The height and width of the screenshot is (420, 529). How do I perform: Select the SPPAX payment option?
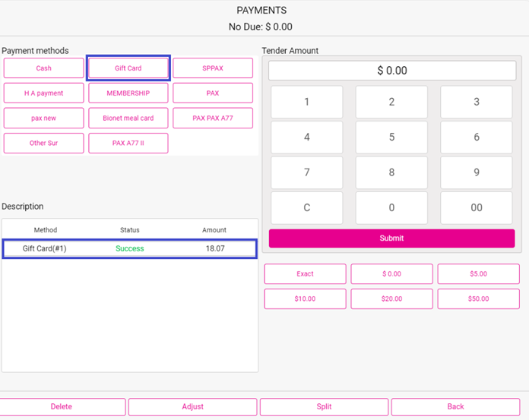213,68
